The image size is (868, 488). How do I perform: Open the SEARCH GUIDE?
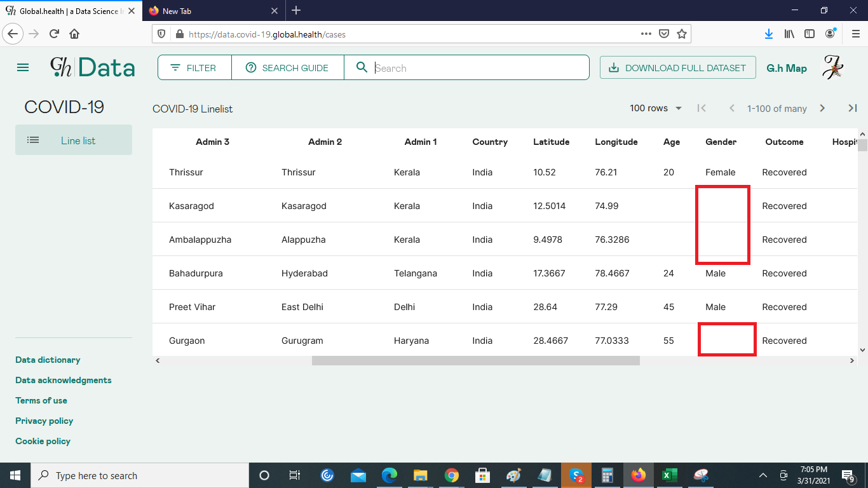pos(287,68)
